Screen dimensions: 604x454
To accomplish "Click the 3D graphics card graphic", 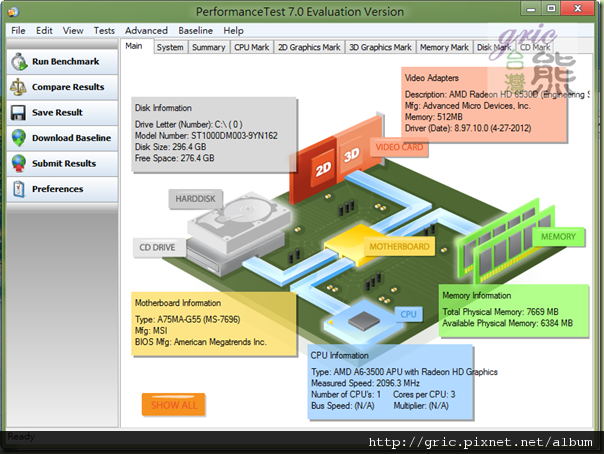I will point(359,149).
